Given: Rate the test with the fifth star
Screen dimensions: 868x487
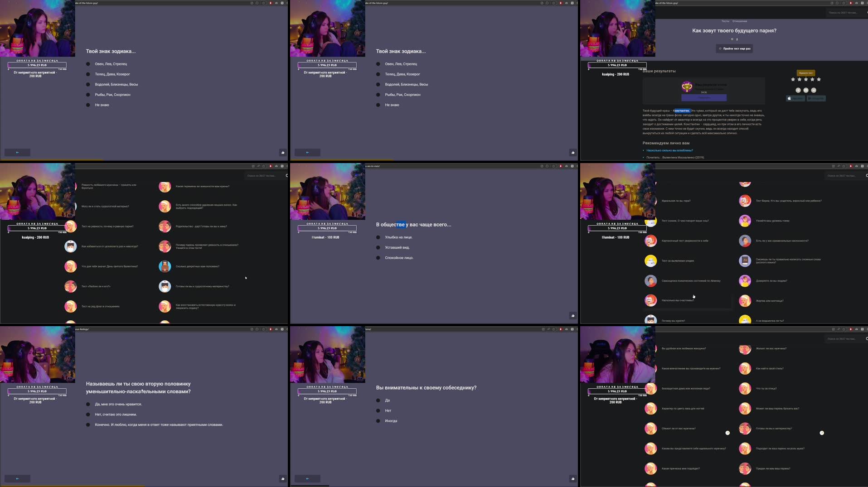Looking at the screenshot, I should coord(819,79).
